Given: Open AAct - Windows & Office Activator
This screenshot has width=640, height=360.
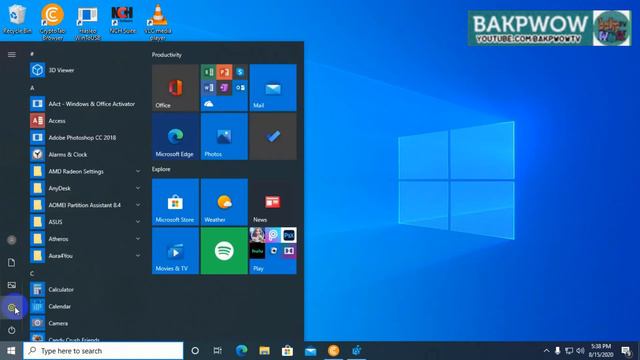Looking at the screenshot, I should click(x=86, y=104).
